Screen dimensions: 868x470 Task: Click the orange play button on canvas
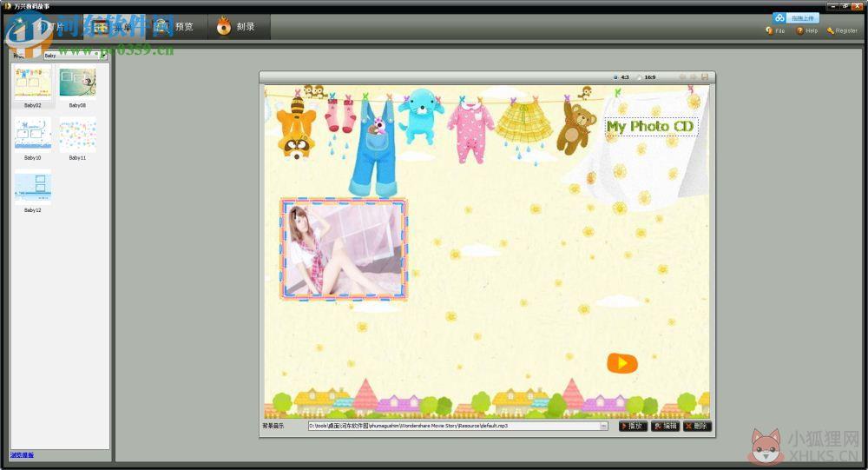coord(622,363)
